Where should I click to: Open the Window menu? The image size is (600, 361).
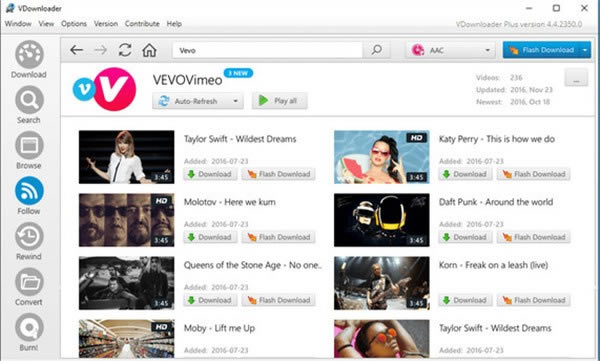[x=18, y=24]
